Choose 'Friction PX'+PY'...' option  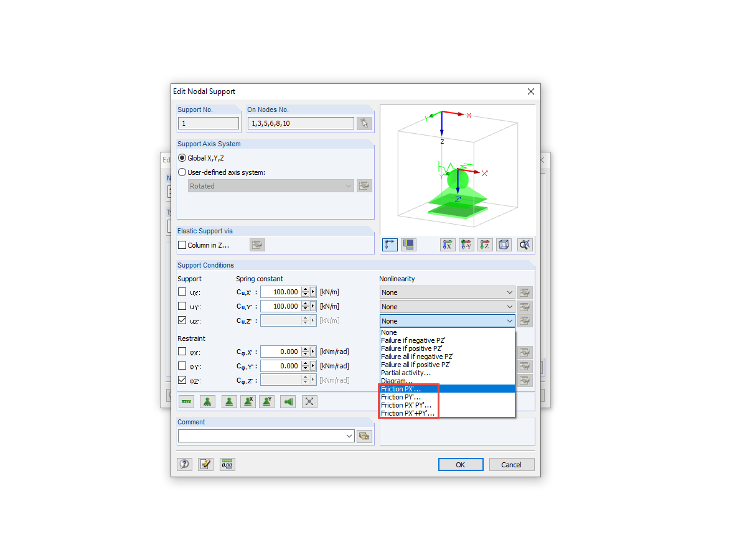[x=448, y=413]
